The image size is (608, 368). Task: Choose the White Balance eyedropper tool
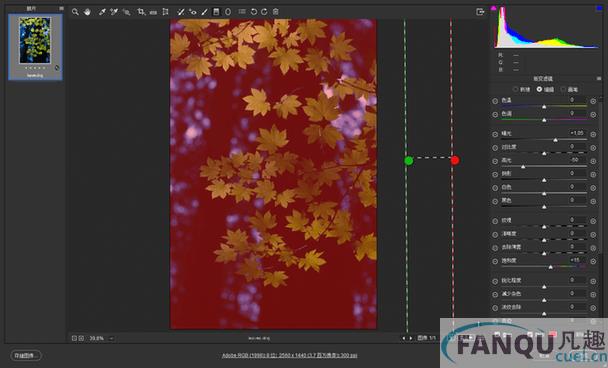click(102, 12)
